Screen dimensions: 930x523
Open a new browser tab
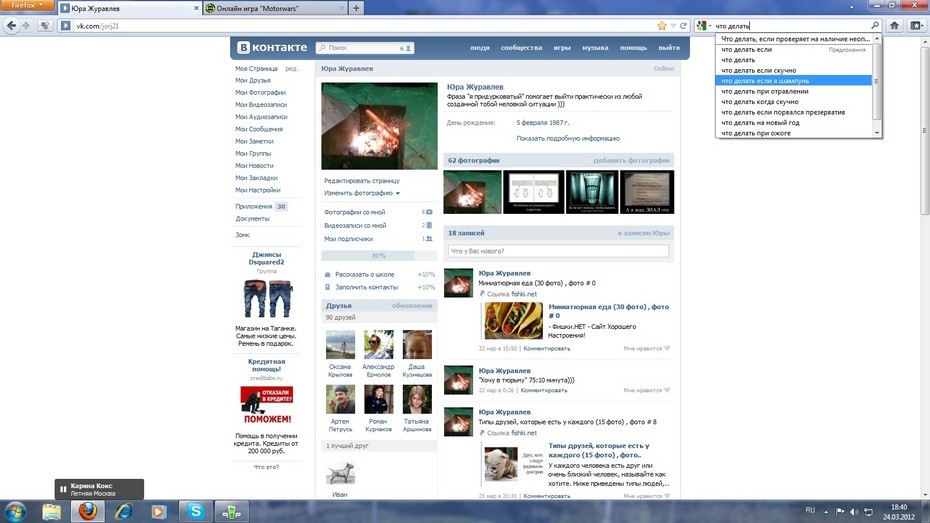356,8
